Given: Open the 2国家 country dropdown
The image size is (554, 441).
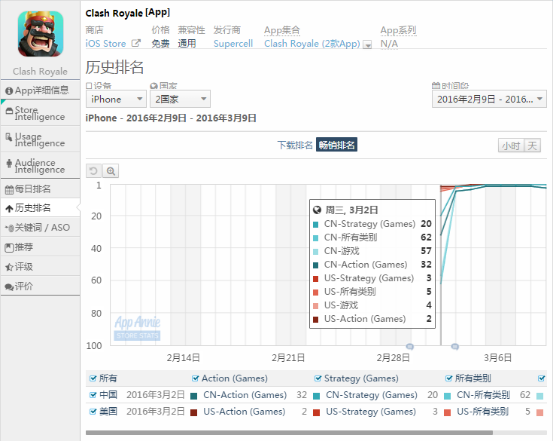Looking at the screenshot, I should pyautogui.click(x=180, y=99).
